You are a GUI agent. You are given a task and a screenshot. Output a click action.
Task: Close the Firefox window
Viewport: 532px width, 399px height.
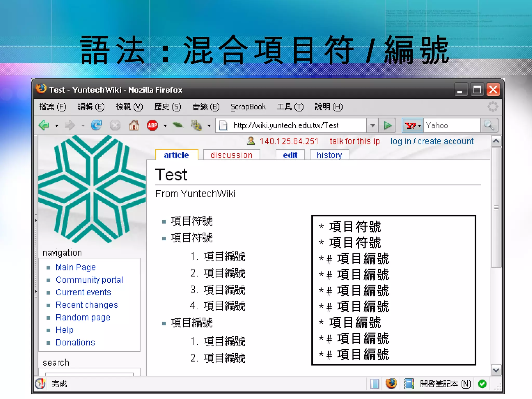pyautogui.click(x=493, y=90)
